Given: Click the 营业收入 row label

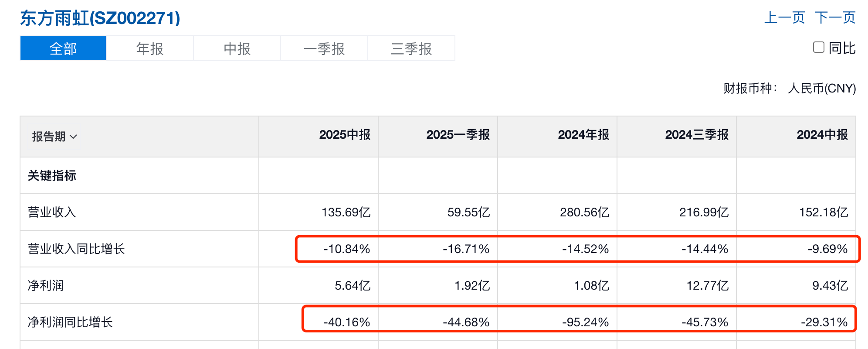Looking at the screenshot, I should [x=52, y=212].
